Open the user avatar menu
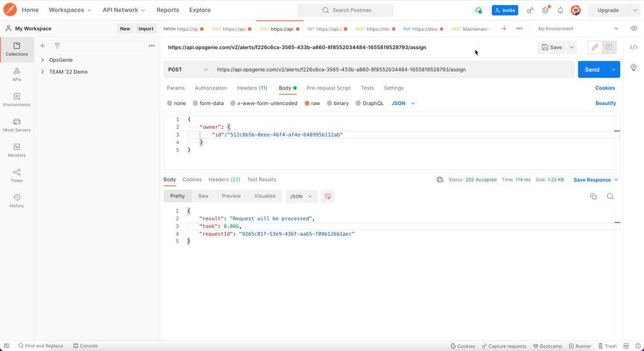Screen dimensions: 644x351 (576, 10)
